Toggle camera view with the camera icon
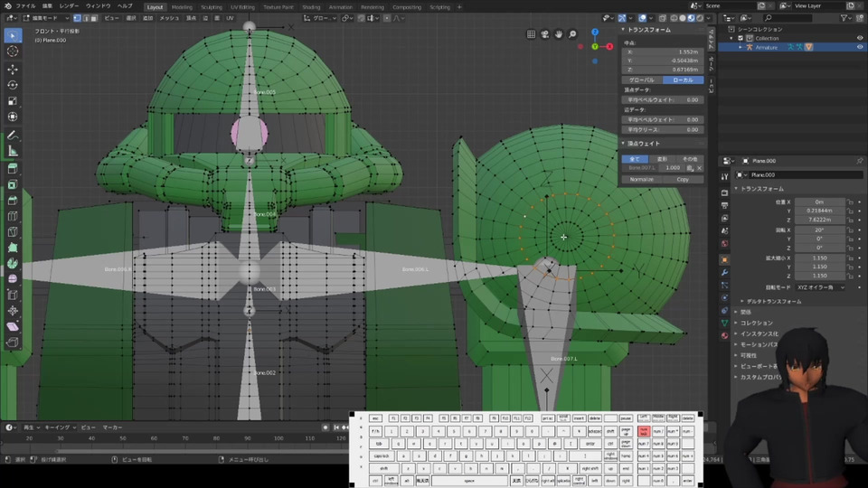The width and height of the screenshot is (868, 488). pos(544,34)
